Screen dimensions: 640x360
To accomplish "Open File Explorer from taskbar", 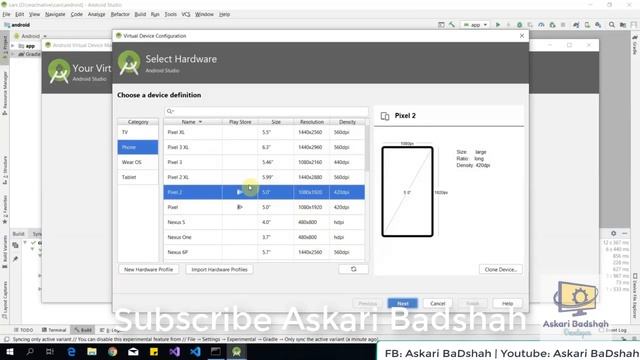I will click(x=92, y=352).
